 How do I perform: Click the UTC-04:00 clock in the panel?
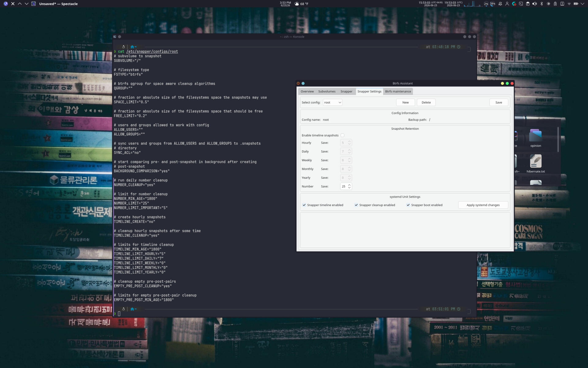pos(430,4)
